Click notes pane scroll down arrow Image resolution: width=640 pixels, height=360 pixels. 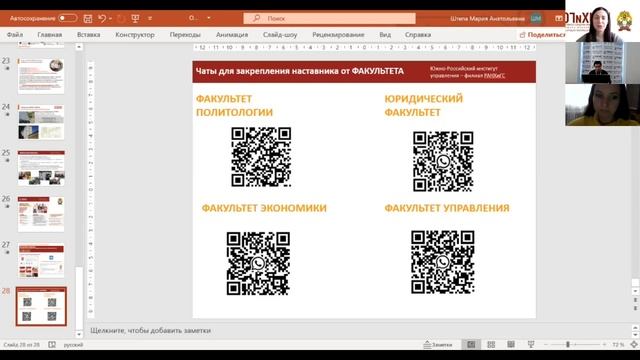tap(636, 335)
